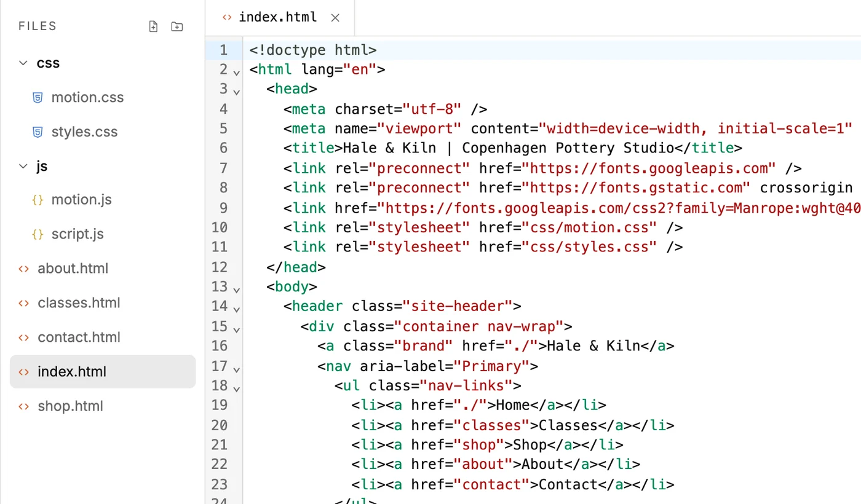Click 'Shop' link text on line 21
This screenshot has height=504, width=861.
click(x=530, y=444)
